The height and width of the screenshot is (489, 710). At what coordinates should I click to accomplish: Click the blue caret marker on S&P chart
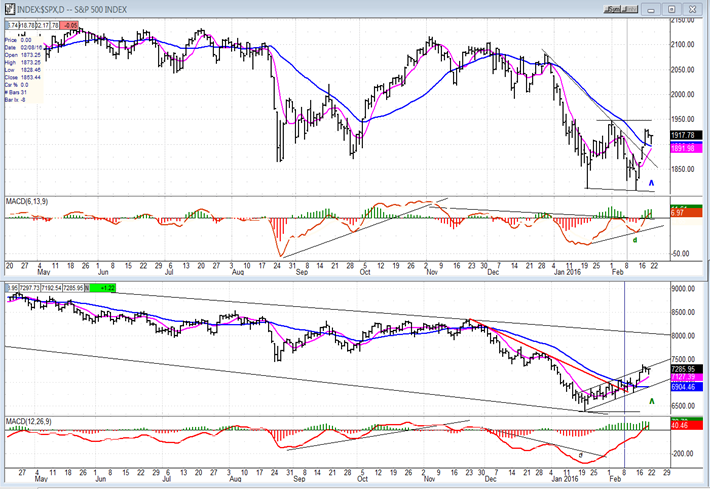[651, 183]
